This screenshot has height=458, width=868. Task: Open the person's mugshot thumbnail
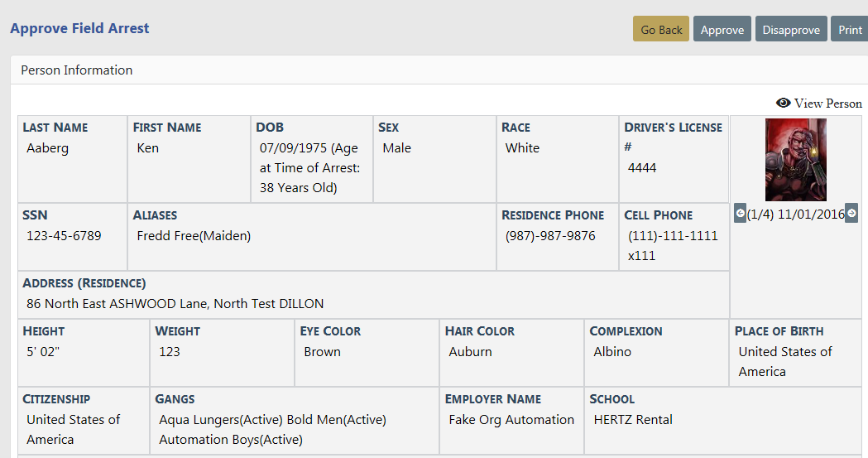795,160
